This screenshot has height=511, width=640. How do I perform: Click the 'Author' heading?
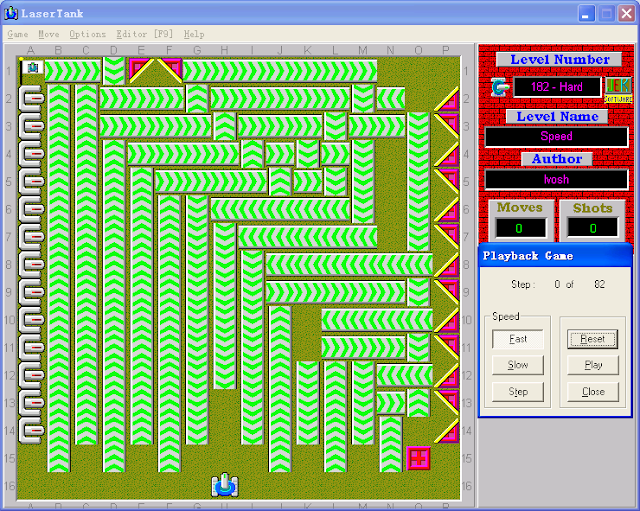(x=557, y=159)
